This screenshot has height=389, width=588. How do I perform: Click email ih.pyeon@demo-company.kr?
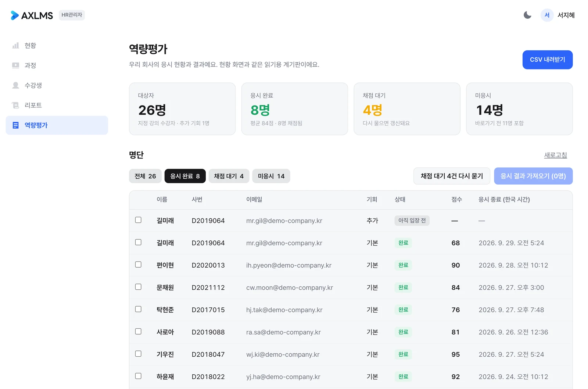click(x=289, y=265)
